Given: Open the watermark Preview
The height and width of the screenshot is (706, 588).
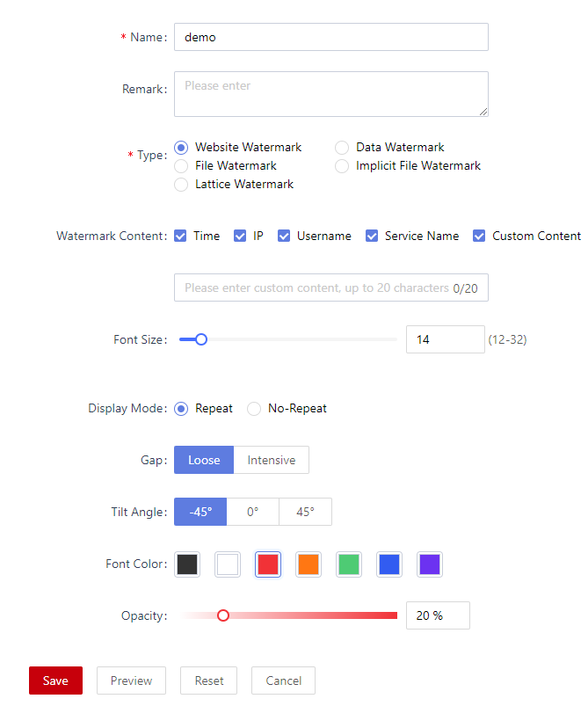Looking at the screenshot, I should (132, 681).
